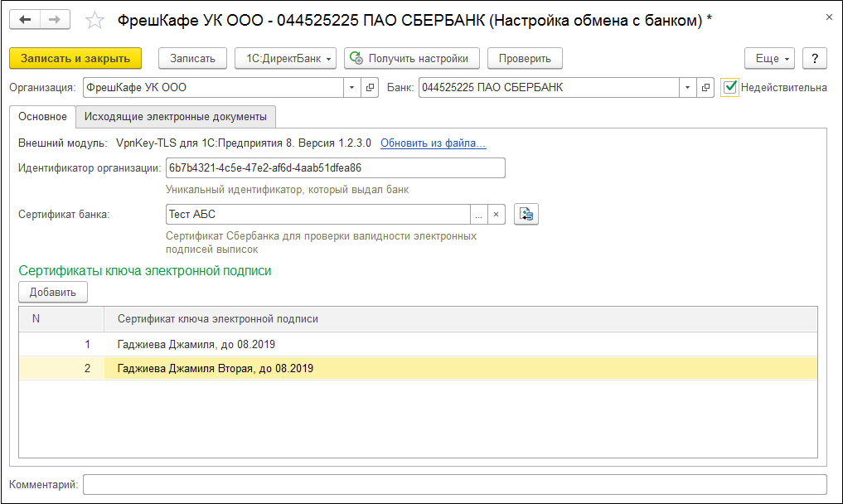Close the form with the X icon
Image resolution: width=843 pixels, height=504 pixels.
[x=828, y=17]
